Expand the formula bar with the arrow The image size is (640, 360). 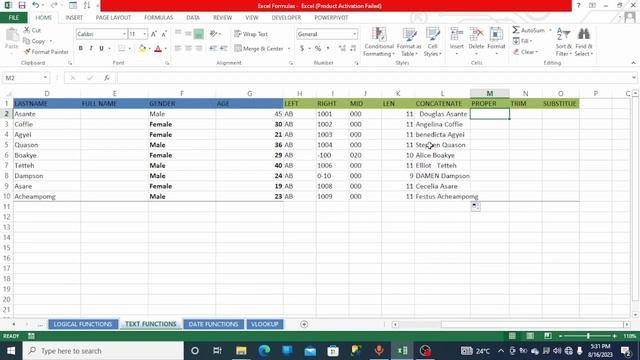point(633,78)
